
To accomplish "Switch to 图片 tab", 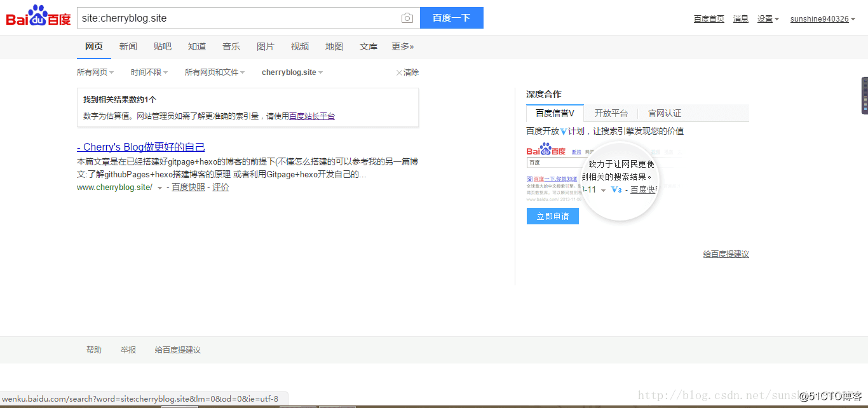I will coord(266,46).
